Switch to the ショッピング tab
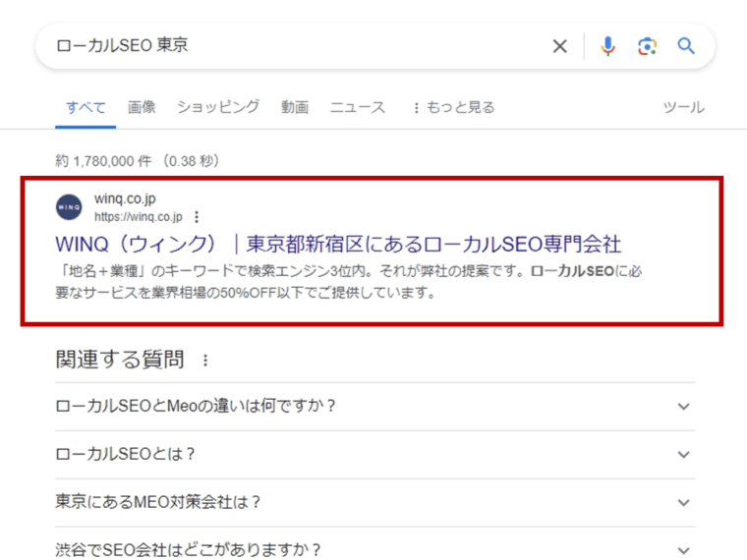Screen dimensions: 747x560 (x=218, y=107)
